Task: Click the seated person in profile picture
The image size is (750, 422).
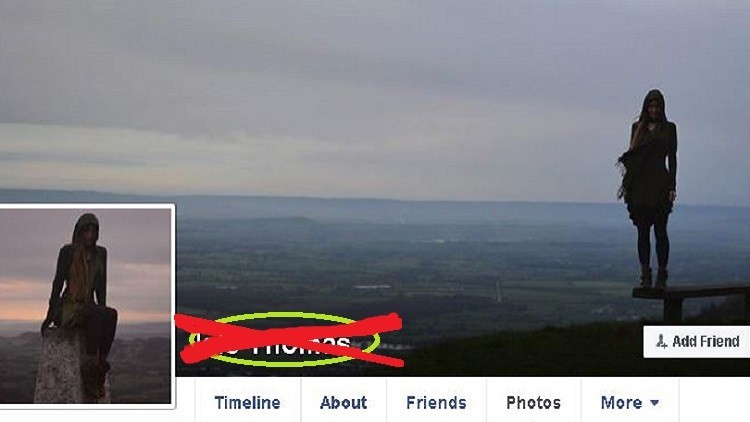Action: coord(81,287)
